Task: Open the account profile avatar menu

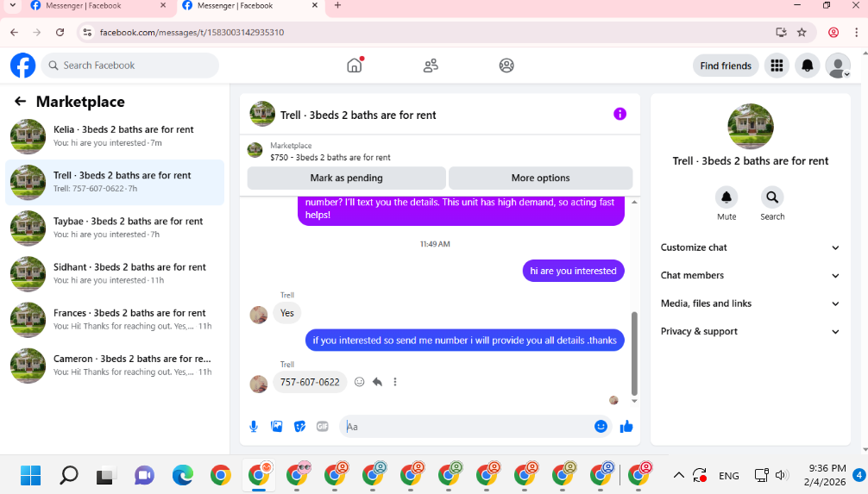Action: tap(838, 66)
